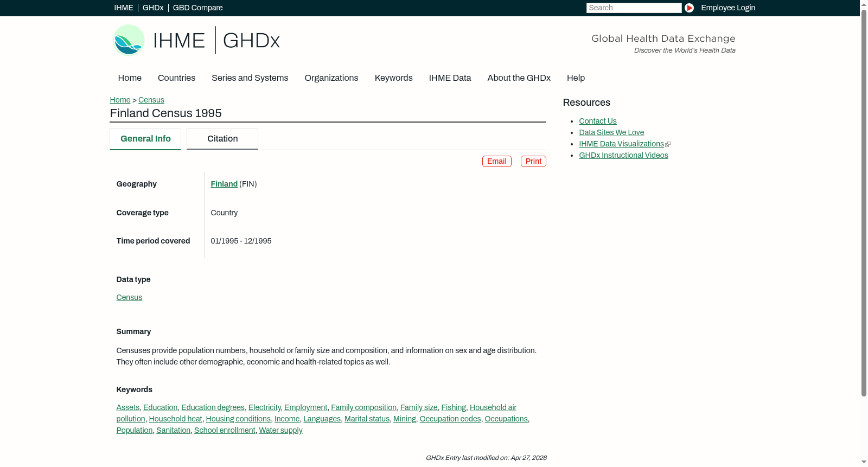Click the Languages keyword link
868x467 pixels.
click(322, 419)
